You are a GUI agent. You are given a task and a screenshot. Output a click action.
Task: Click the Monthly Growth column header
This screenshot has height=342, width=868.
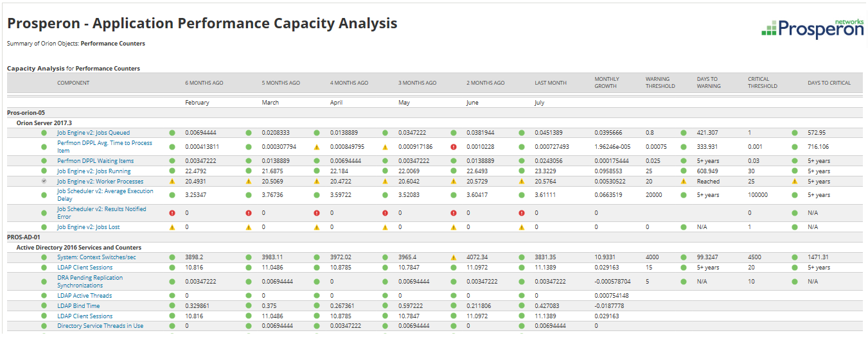coord(606,83)
